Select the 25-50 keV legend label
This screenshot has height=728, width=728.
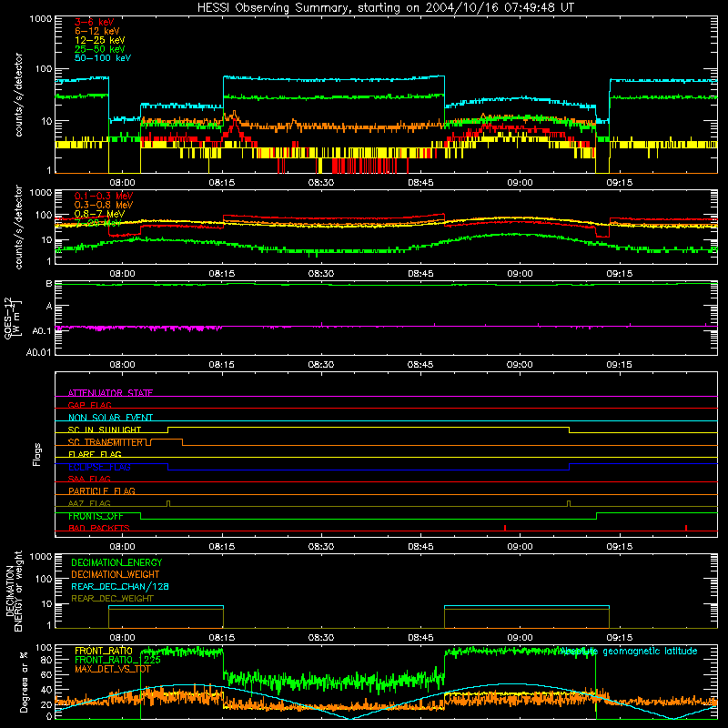click(100, 49)
